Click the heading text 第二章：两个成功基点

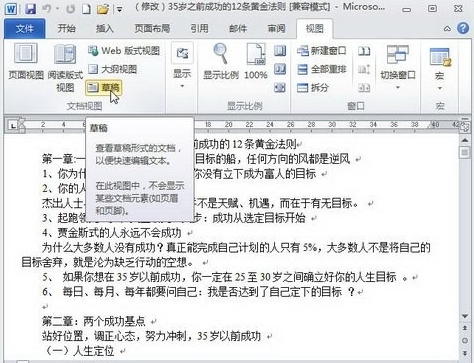coord(94,321)
